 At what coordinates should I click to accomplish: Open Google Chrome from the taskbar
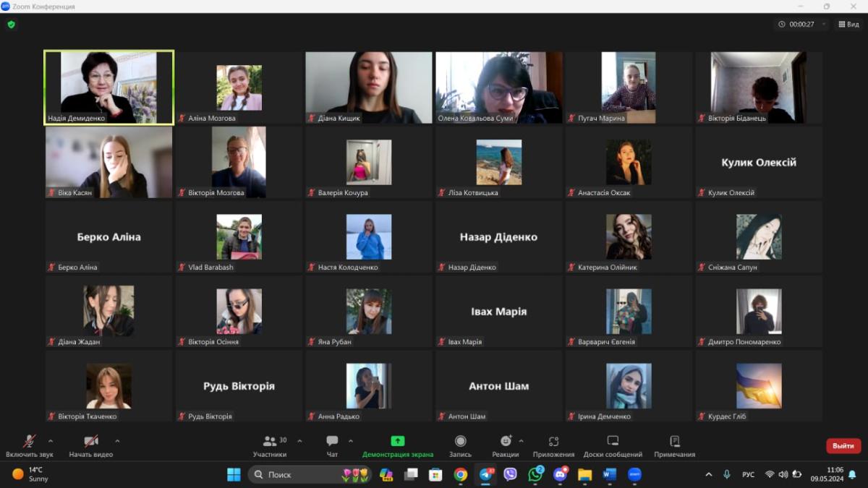pos(461,475)
